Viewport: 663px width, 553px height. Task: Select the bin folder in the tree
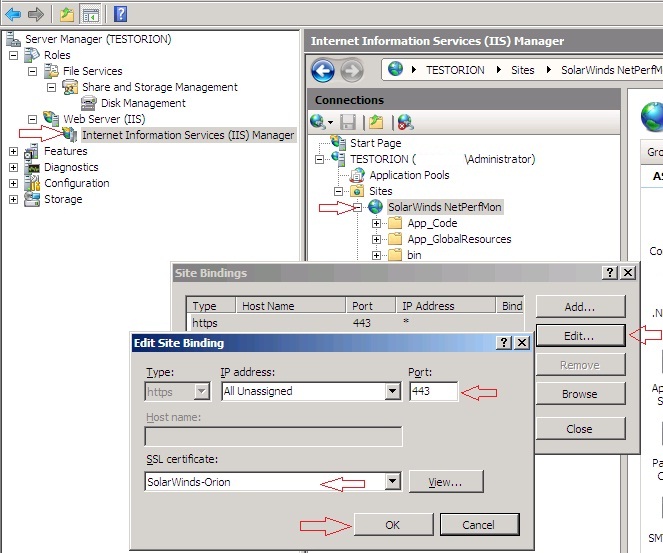[x=414, y=255]
